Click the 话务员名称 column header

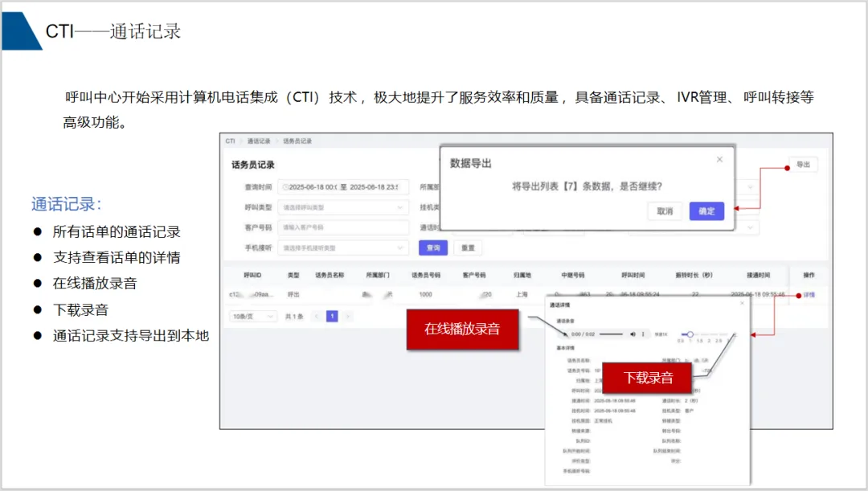(330, 275)
